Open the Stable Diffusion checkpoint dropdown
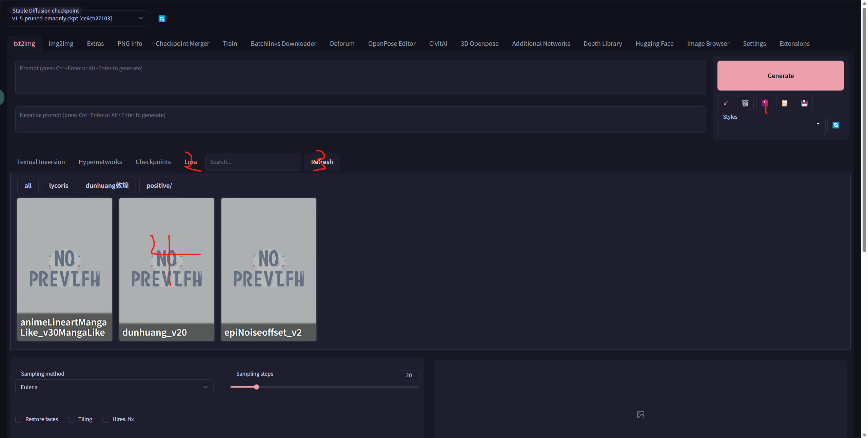 click(x=78, y=18)
